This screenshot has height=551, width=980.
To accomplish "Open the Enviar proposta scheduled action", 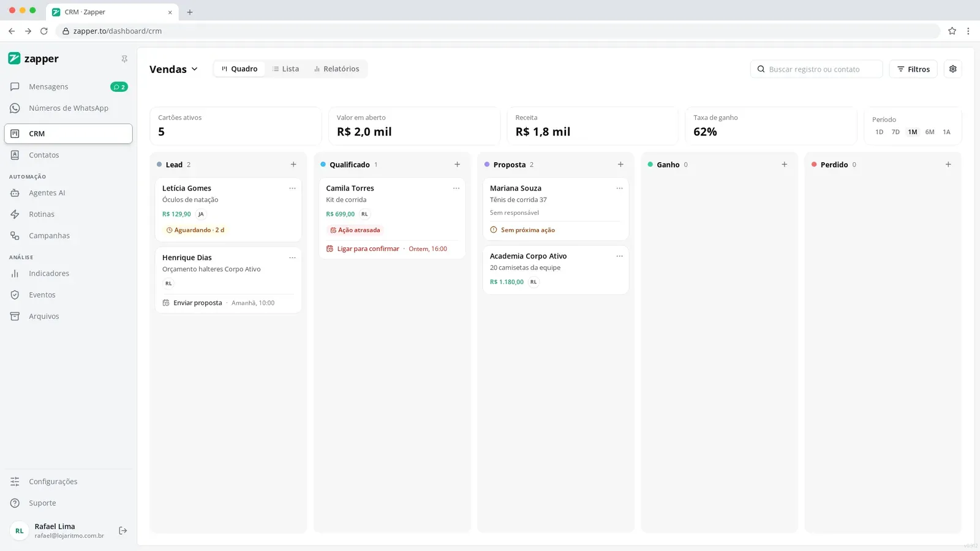I will pyautogui.click(x=219, y=303).
